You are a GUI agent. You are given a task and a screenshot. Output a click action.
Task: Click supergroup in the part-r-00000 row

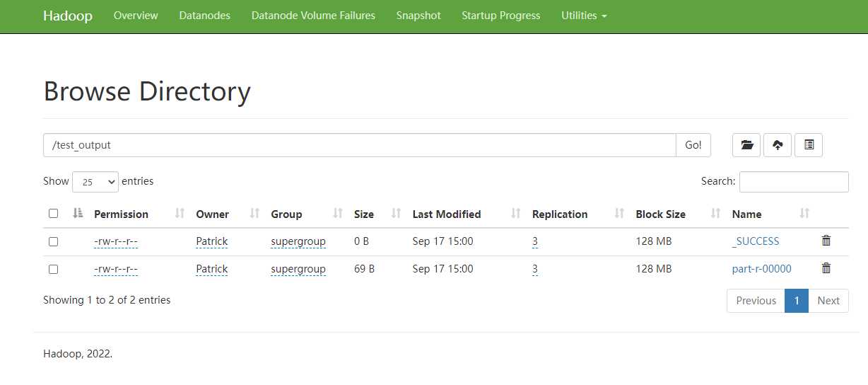tap(298, 269)
